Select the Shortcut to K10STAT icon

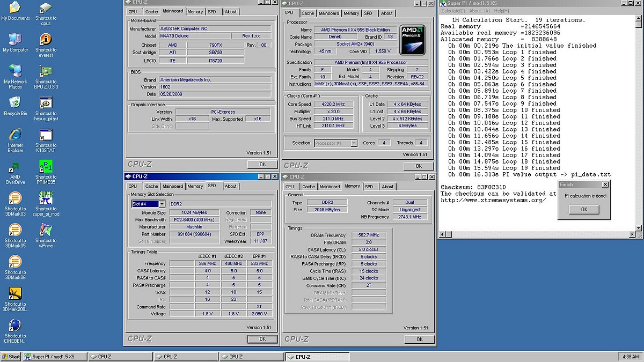(46, 136)
